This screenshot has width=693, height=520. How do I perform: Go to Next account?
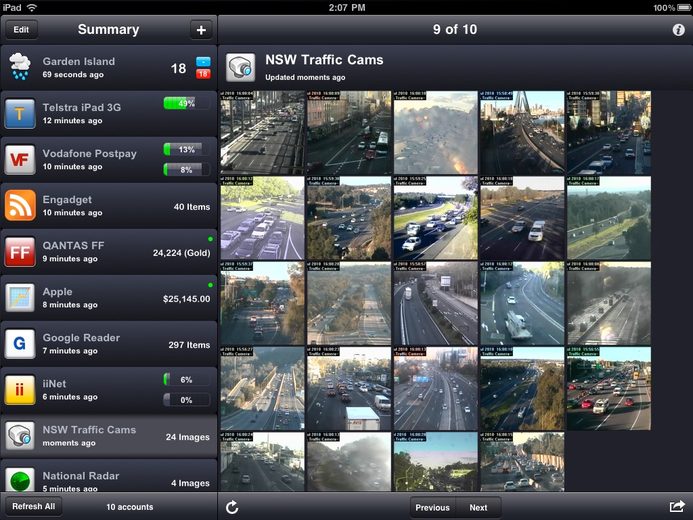479,508
